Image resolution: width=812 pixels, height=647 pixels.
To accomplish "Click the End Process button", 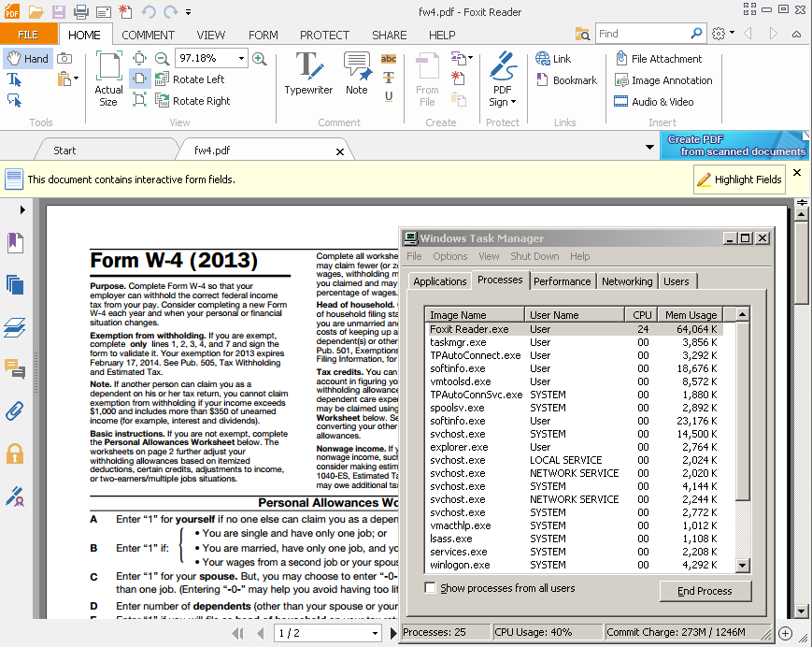I will click(705, 591).
